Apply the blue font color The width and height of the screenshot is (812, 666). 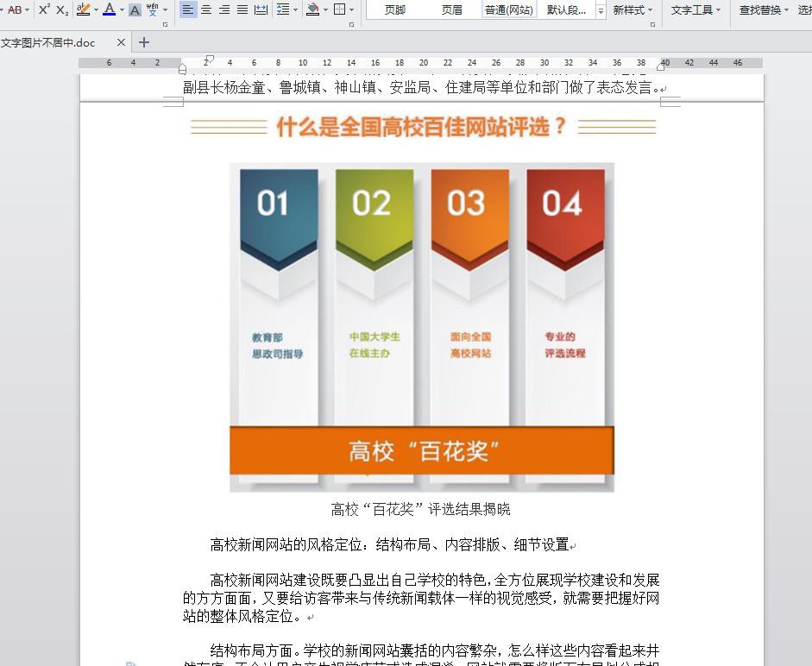tap(109, 9)
